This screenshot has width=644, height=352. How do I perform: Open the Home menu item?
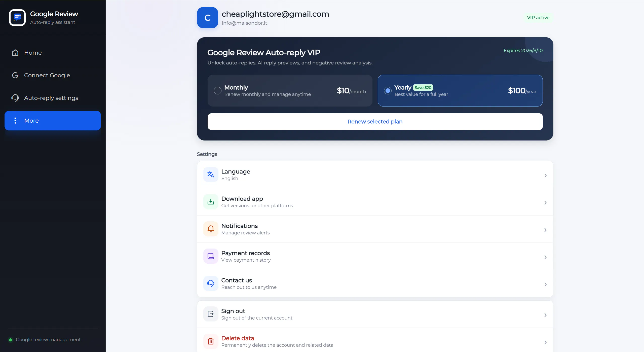[x=53, y=53]
